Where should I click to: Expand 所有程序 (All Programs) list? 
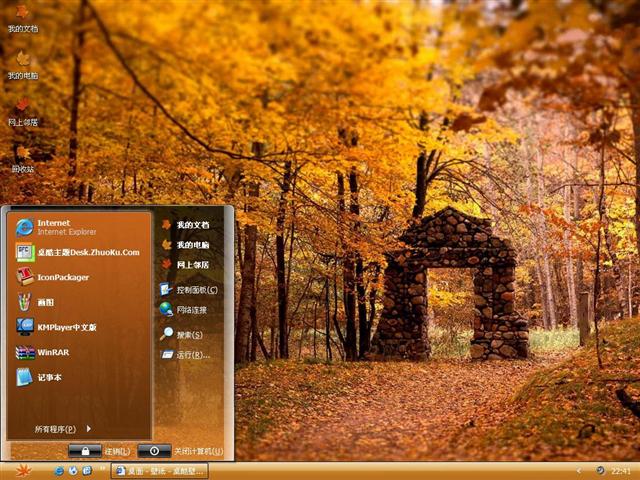coord(63,429)
